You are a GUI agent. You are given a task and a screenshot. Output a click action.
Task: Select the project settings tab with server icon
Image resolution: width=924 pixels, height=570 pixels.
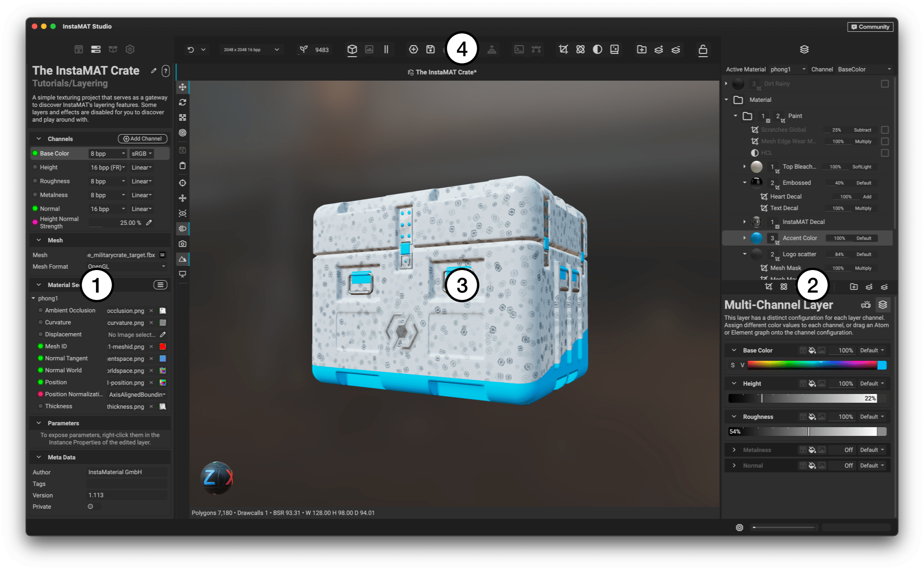(96, 49)
